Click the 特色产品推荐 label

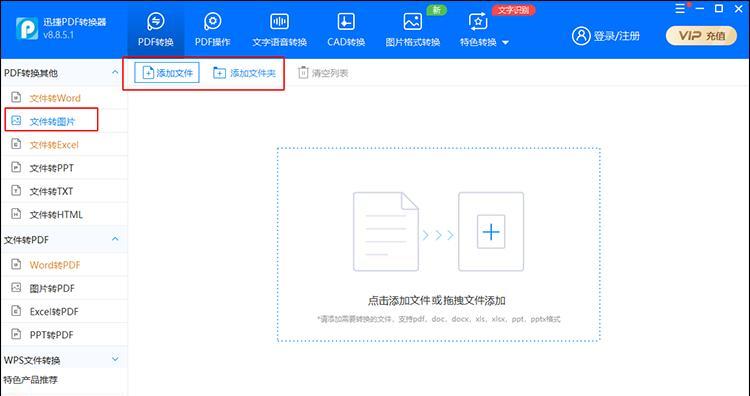point(31,380)
